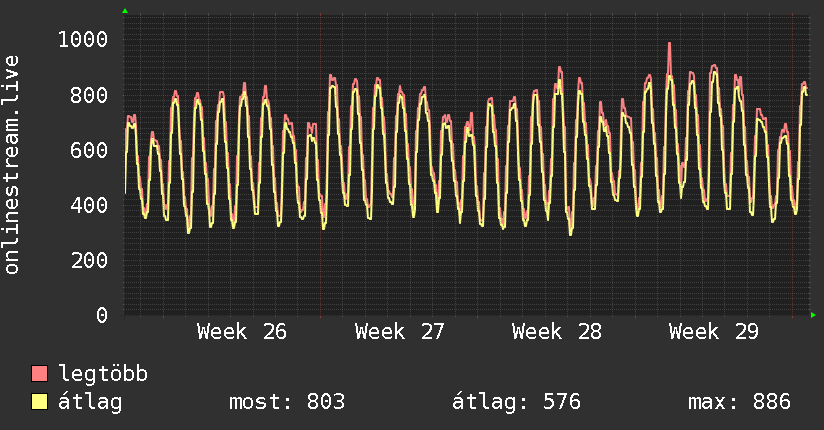Viewport: 824px width, 430px height.
Task: Click the green arrow ending the x-axis
Action: tap(813, 315)
